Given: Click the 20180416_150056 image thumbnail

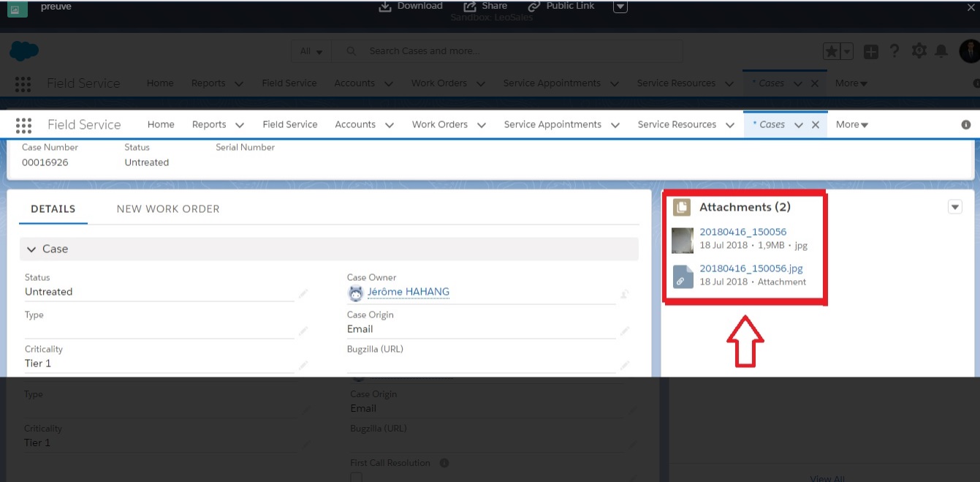Looking at the screenshot, I should (x=682, y=240).
